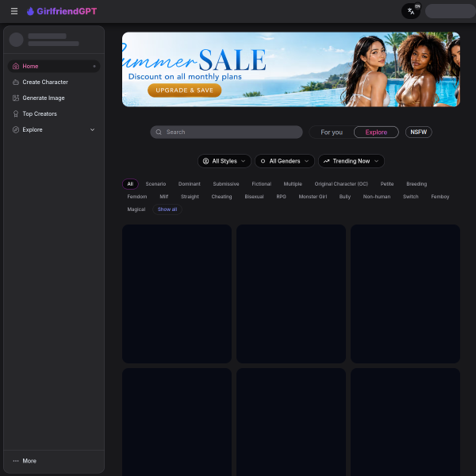The width and height of the screenshot is (476, 476).
Task: Open the hamburger menu icon
Action: tap(14, 11)
